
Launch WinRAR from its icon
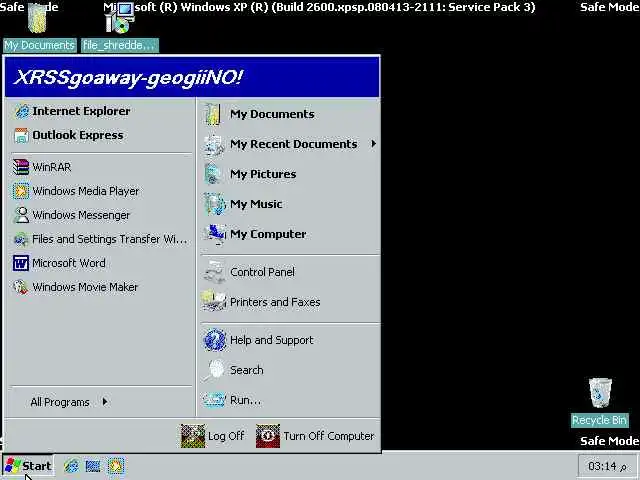pos(21,167)
